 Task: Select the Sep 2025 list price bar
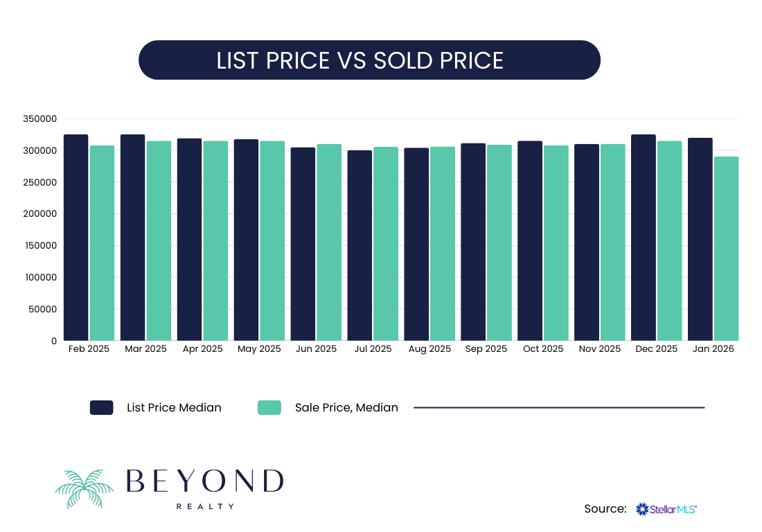pos(473,242)
